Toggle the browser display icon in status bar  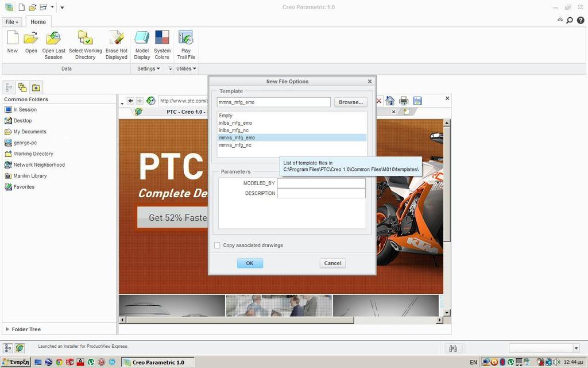(x=20, y=348)
